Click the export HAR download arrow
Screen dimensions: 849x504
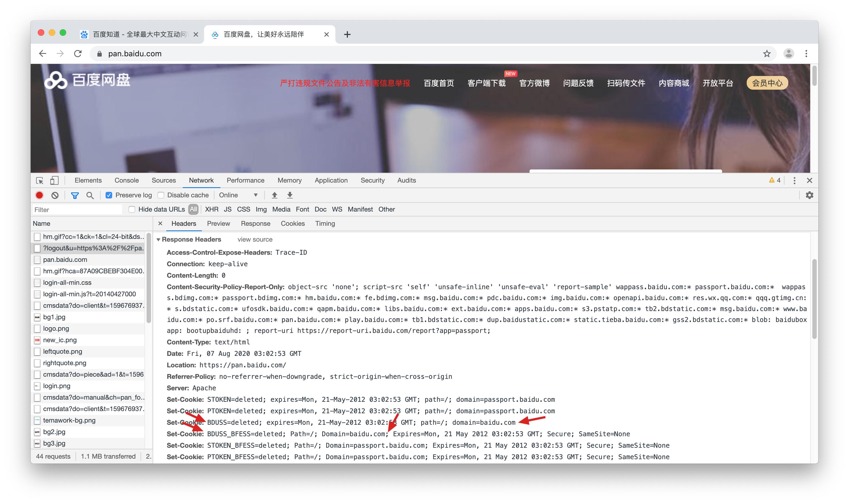click(290, 195)
